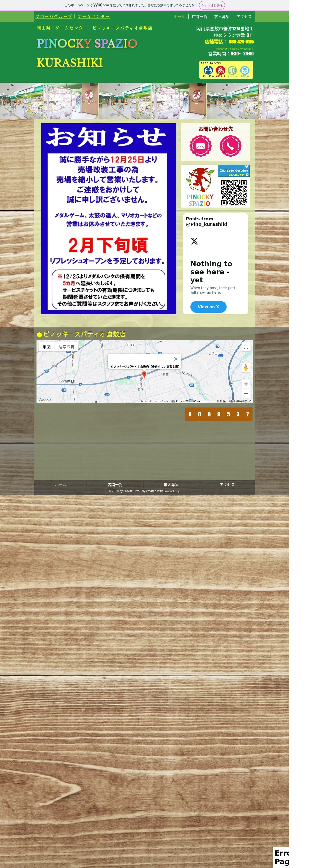Click the Posts from @Pino_kurashiki heading

[207, 221]
